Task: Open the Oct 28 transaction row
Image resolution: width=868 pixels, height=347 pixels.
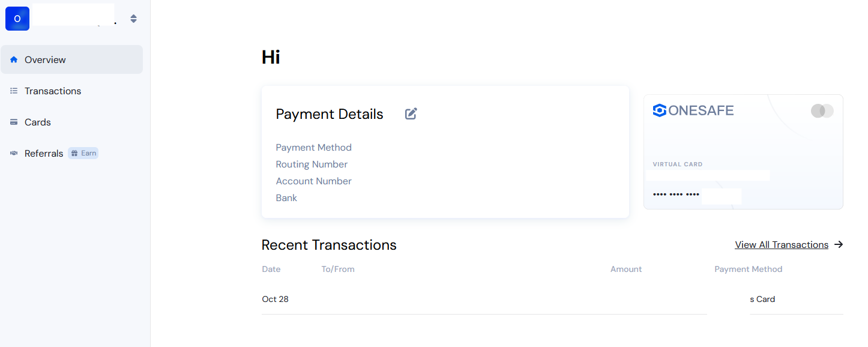Action: (276, 299)
